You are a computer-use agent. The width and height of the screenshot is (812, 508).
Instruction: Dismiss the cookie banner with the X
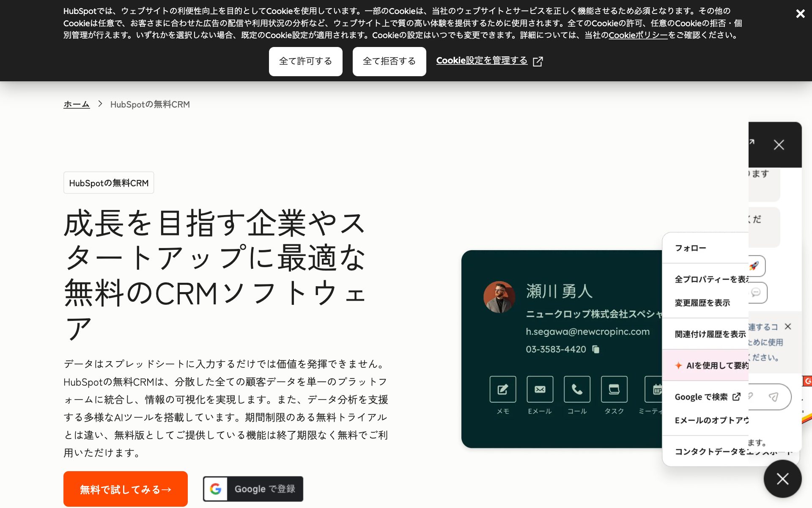[x=800, y=14]
